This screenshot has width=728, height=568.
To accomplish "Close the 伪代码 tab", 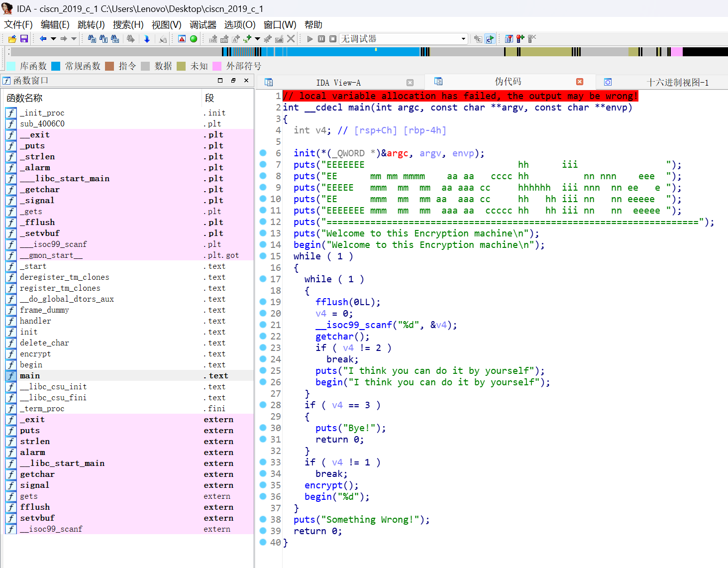I will pyautogui.click(x=580, y=82).
